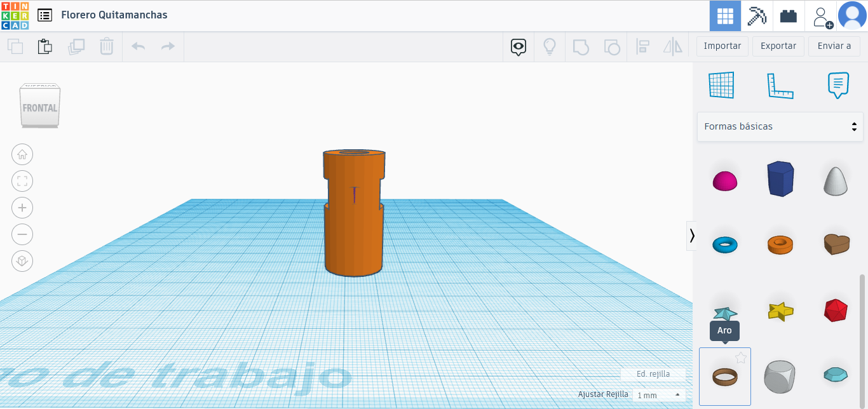Click the Ed. rejilla button
This screenshot has width=868, height=409.
[x=653, y=374]
